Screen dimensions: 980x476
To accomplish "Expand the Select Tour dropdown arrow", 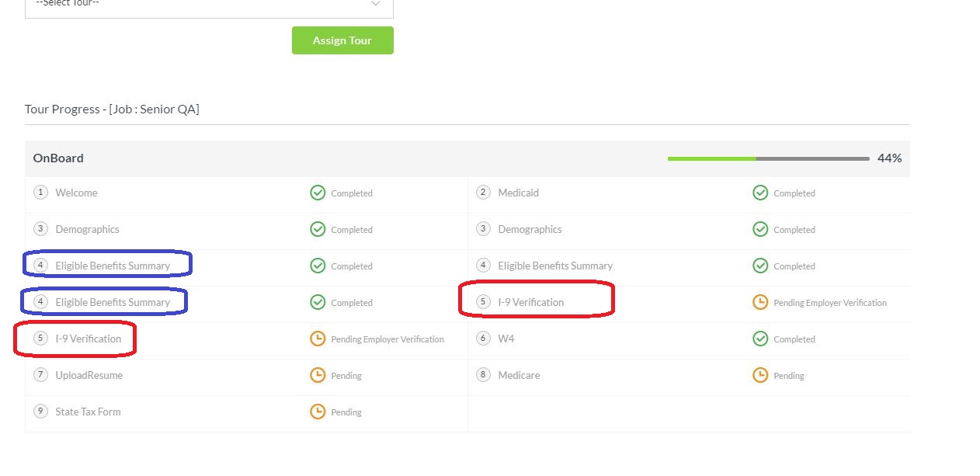I will click(x=376, y=4).
